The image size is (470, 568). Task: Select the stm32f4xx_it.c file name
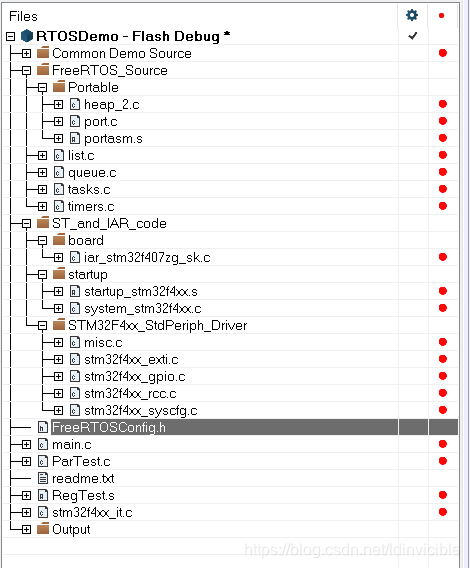(92, 513)
